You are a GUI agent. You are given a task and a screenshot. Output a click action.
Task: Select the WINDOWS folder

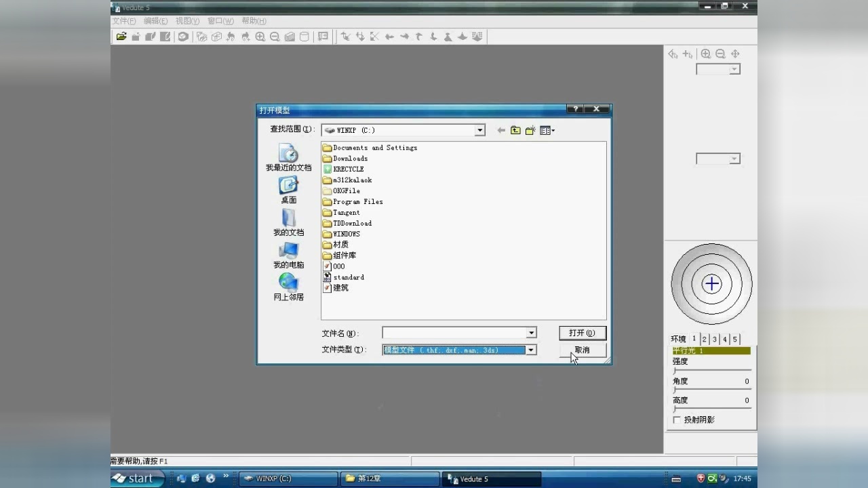tap(342, 234)
